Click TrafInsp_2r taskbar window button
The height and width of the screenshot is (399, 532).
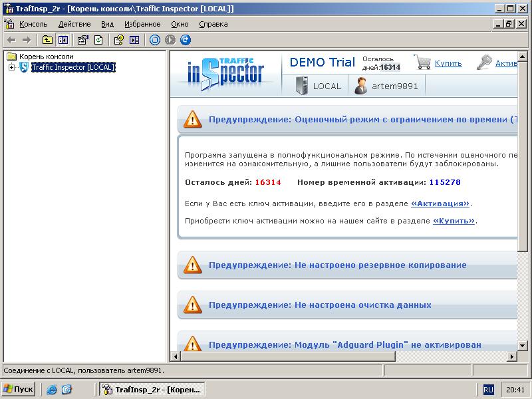[152, 389]
